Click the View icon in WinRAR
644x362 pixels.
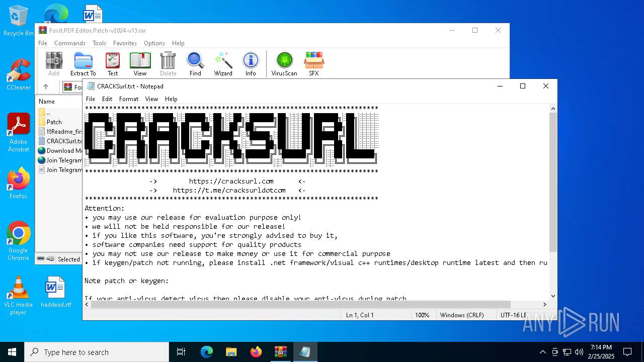tap(140, 64)
